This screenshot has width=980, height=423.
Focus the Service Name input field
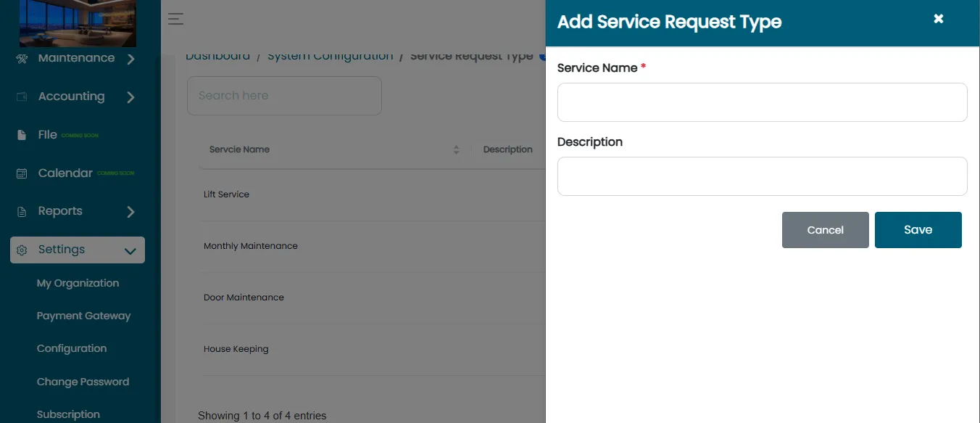pos(763,102)
